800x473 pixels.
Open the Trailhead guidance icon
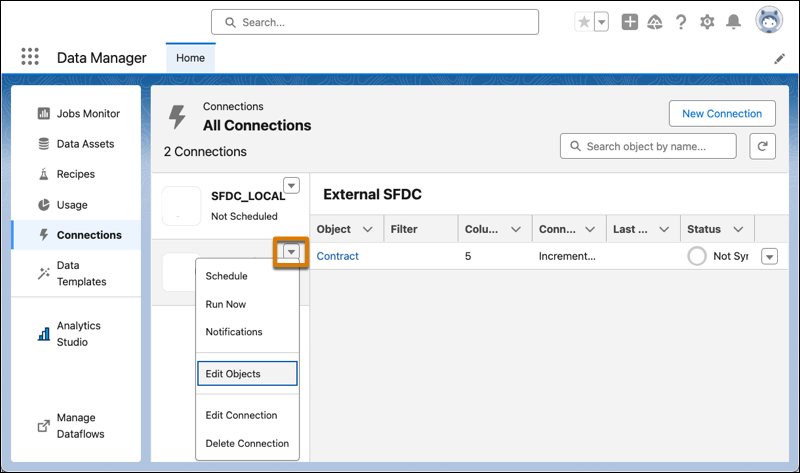[x=655, y=22]
